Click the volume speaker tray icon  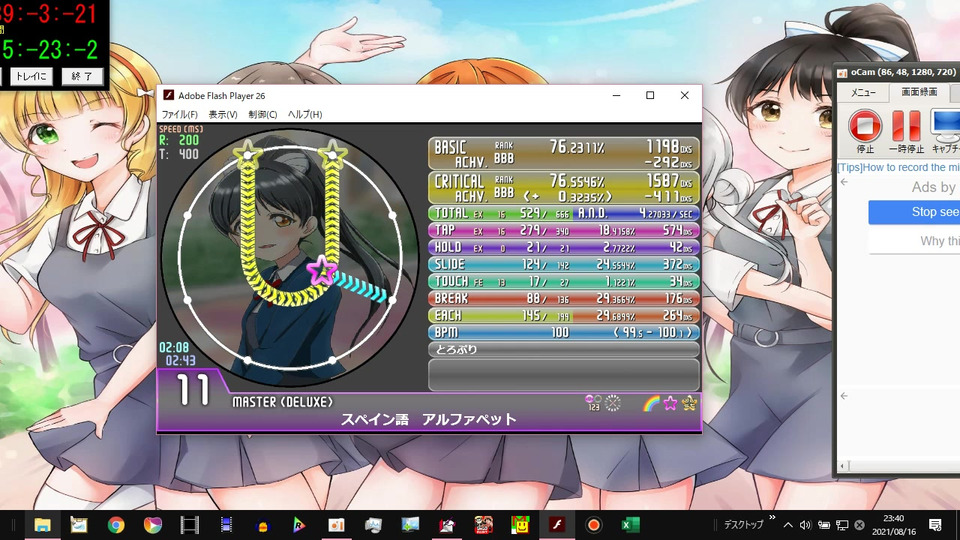806,525
